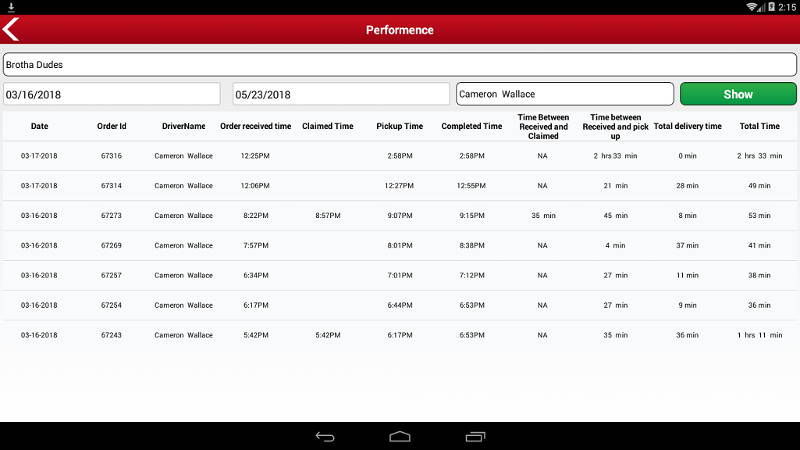Tap the 2 hrs 33 min total time
The width and height of the screenshot is (800, 450).
760,156
